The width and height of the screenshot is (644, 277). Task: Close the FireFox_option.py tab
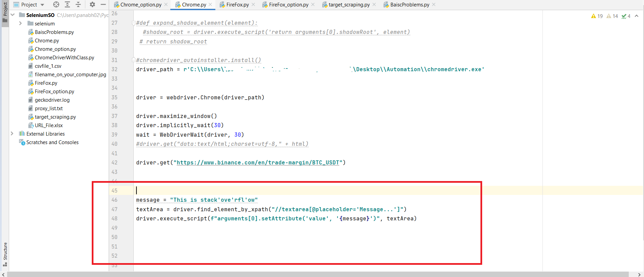[313, 5]
